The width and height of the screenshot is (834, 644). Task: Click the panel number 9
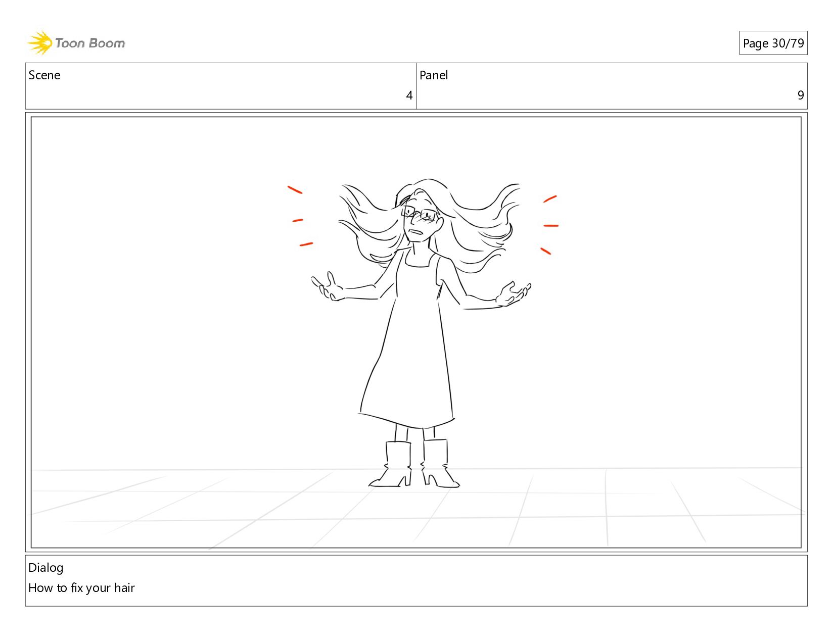(801, 95)
